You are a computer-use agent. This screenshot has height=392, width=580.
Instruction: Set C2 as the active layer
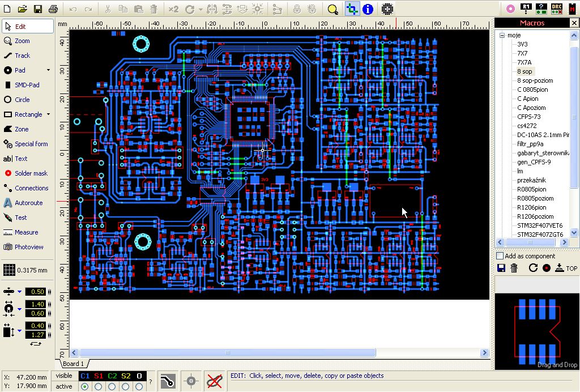[x=112, y=386]
